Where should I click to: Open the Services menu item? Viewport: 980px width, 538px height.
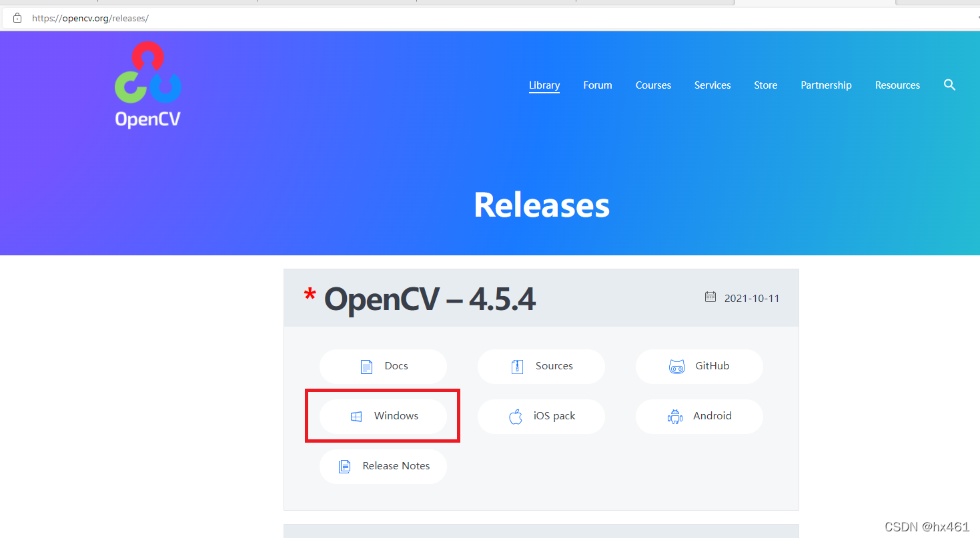tap(712, 85)
